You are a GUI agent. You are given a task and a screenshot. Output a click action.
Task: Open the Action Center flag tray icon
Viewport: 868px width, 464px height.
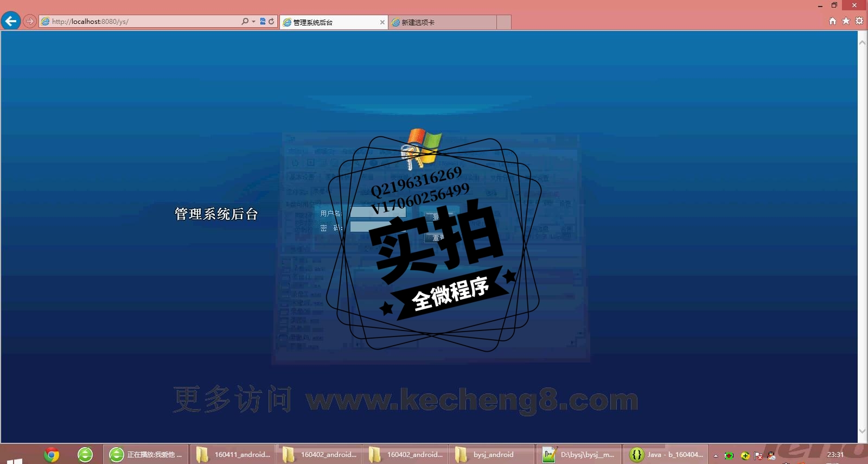[x=758, y=455]
